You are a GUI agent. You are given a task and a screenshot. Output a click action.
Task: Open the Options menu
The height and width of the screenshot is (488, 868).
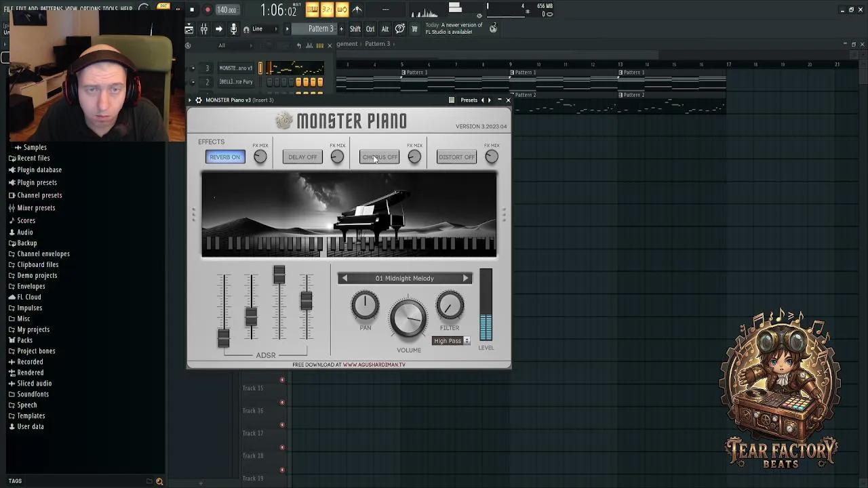(x=90, y=9)
